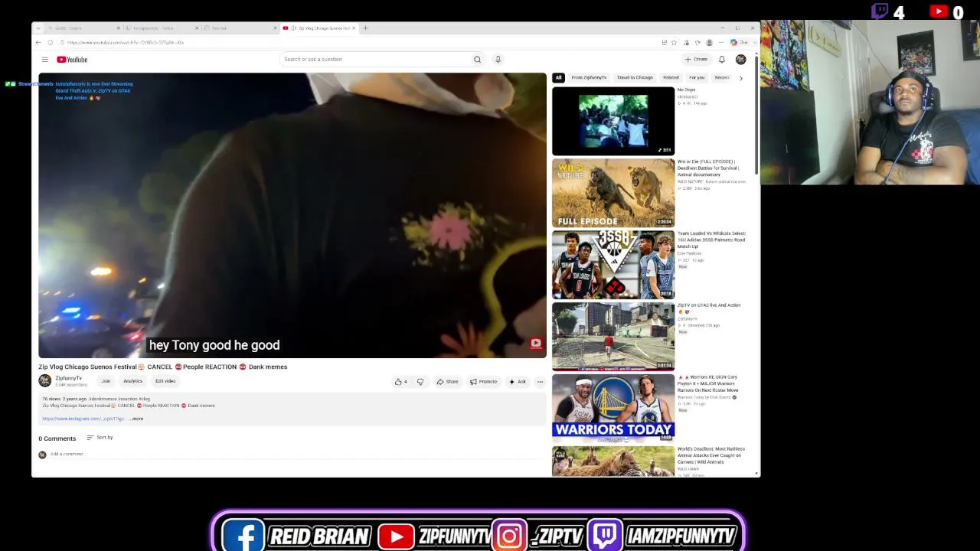Go back with browser back arrow
The width and height of the screenshot is (980, 551).
point(38,43)
